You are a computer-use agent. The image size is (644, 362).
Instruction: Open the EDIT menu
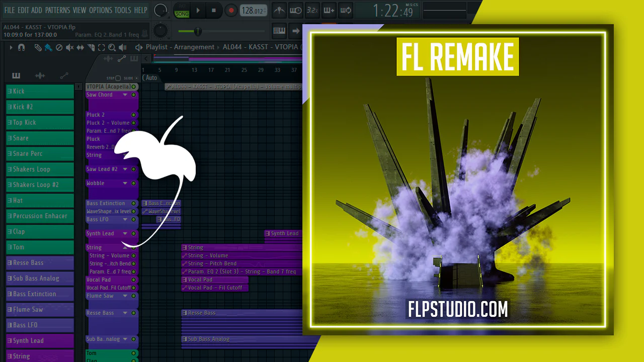tap(23, 10)
